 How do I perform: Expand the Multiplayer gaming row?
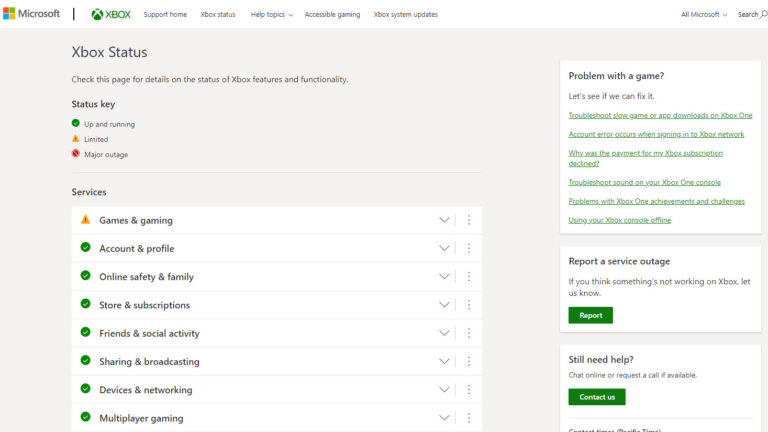coord(444,418)
